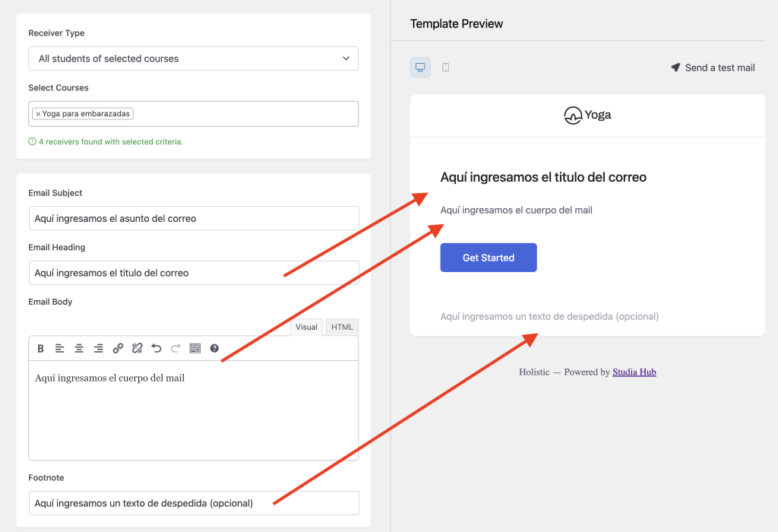Image resolution: width=778 pixels, height=532 pixels.
Task: Switch preview to desktop view
Action: [x=420, y=68]
